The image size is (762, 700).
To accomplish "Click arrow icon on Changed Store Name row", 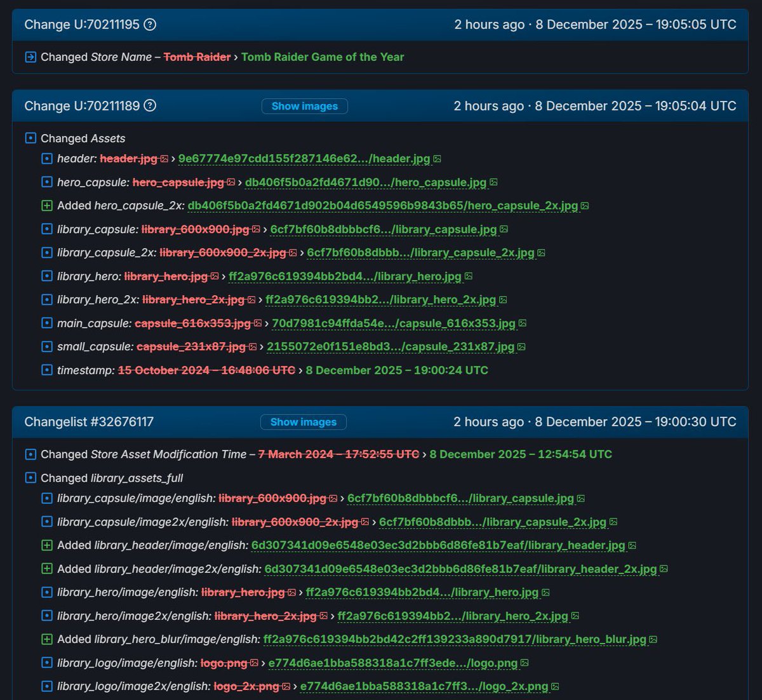I will pyautogui.click(x=30, y=57).
